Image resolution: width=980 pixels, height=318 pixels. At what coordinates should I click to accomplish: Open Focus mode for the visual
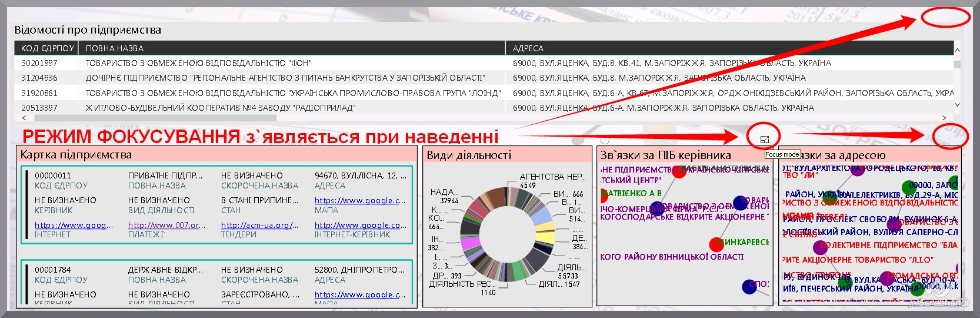pos(765,140)
